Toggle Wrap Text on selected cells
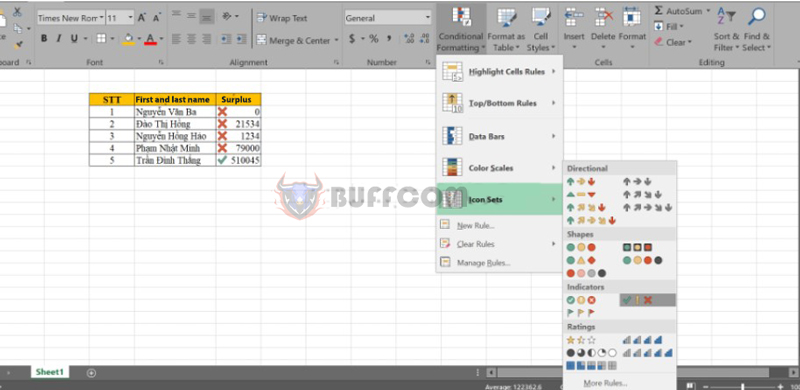This screenshot has height=390, width=800. click(x=282, y=18)
